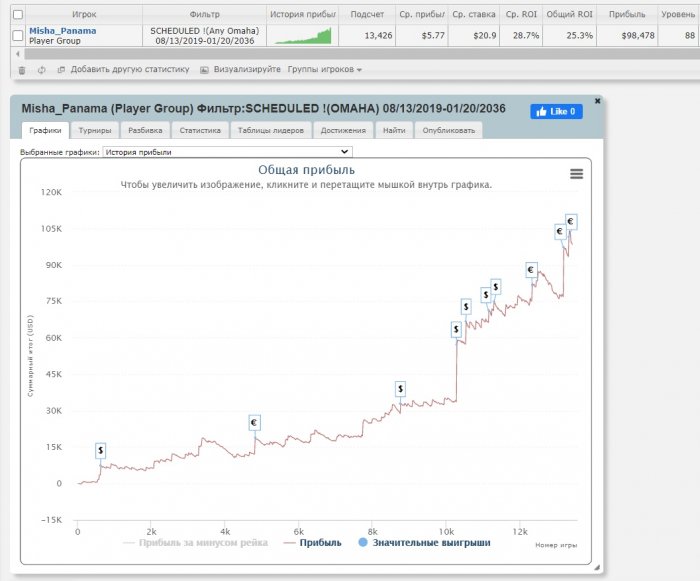Open the chart hamburger export menu
Screen dimensions: 700x581
[576, 174]
